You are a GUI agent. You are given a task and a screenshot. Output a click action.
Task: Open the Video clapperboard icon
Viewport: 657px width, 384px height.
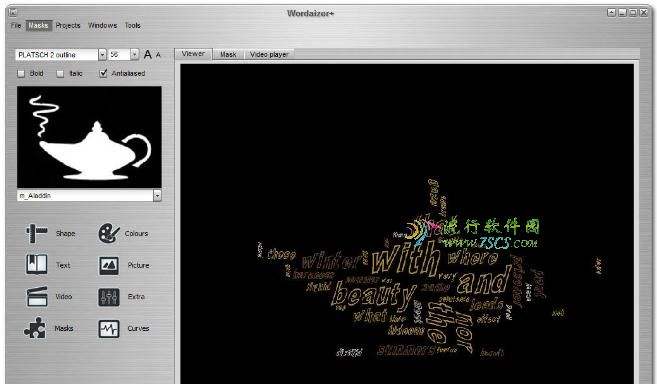37,297
